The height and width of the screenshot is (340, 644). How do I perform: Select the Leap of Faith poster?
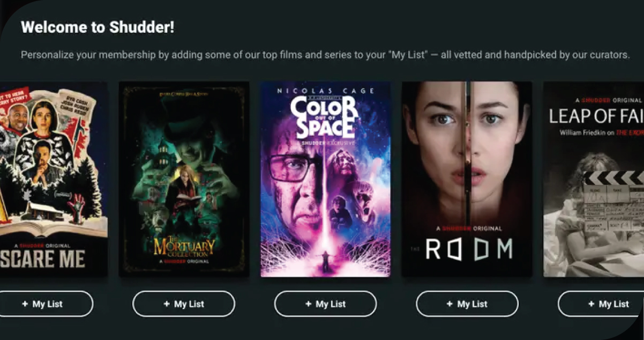pyautogui.click(x=594, y=179)
